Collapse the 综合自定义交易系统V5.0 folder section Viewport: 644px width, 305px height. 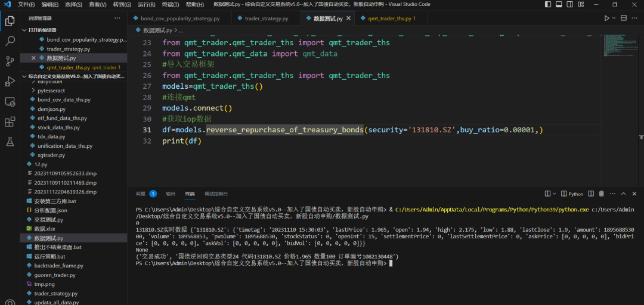click(73, 76)
